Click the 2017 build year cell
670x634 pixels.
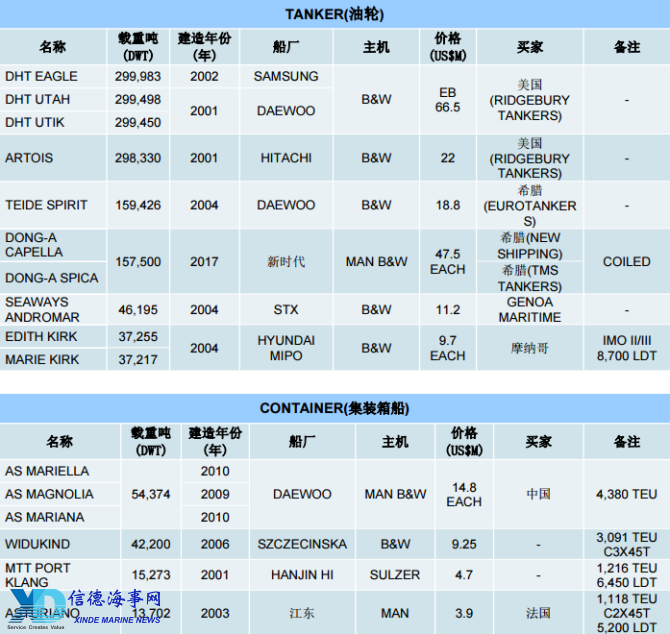[204, 261]
